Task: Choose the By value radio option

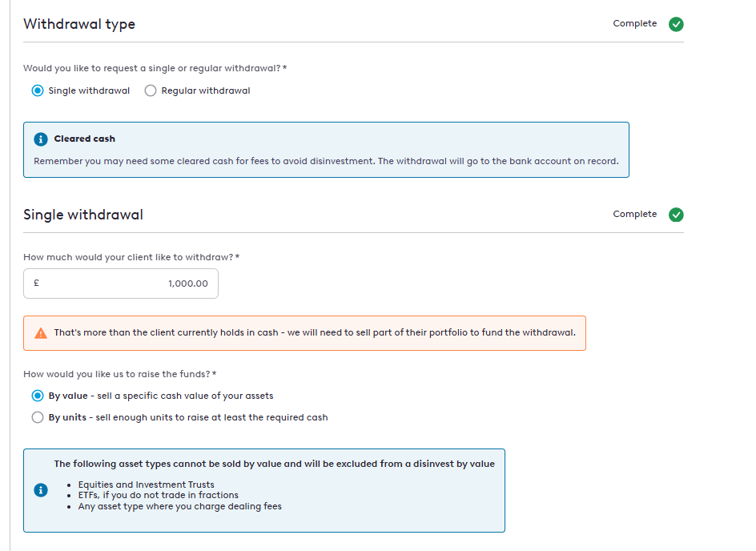Action: click(x=38, y=396)
